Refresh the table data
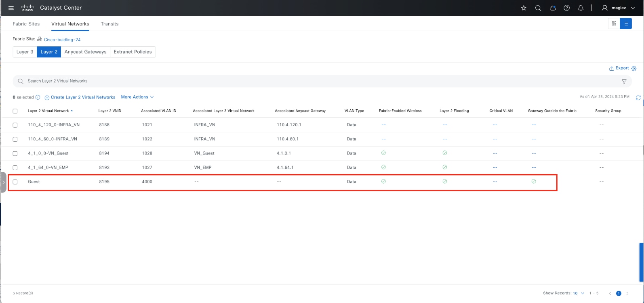Screen dimensions: 644x303 tap(638, 98)
